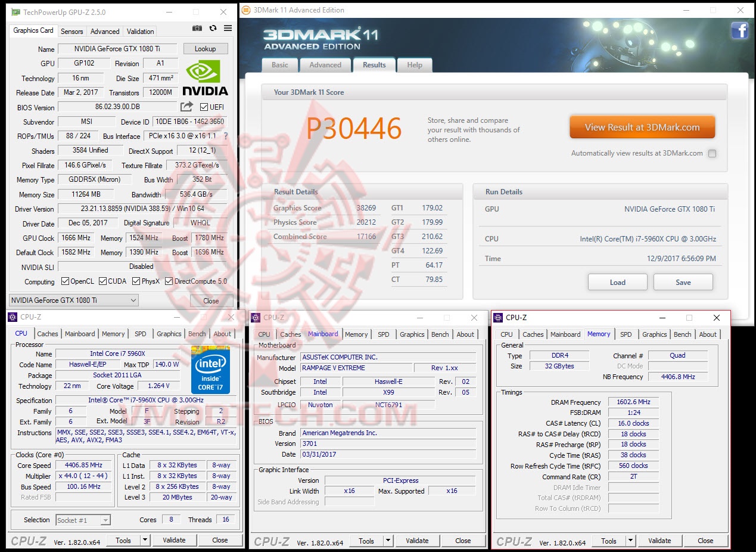
Task: Click the View Result at 3DMark.com button
Action: [642, 126]
